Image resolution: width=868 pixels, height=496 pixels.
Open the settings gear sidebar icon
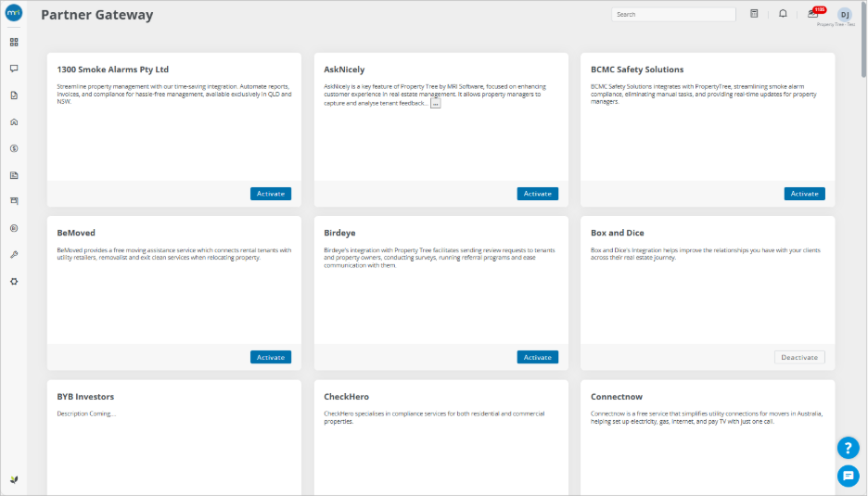click(14, 281)
